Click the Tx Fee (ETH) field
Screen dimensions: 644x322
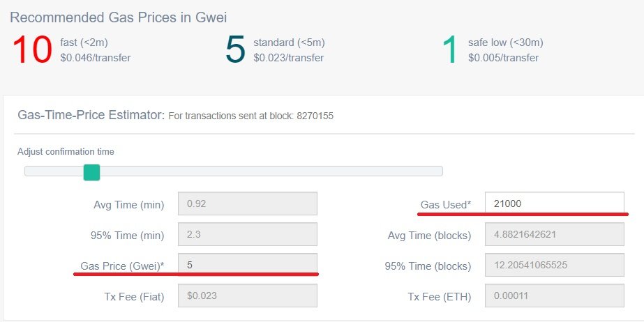[x=554, y=296]
